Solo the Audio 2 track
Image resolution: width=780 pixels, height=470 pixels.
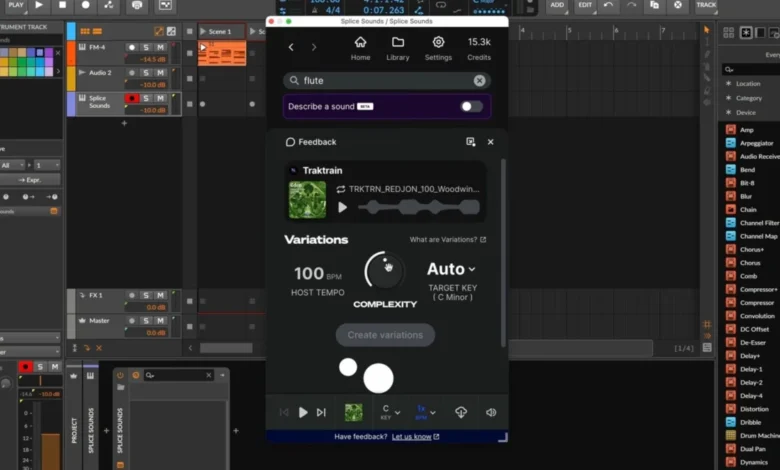pyautogui.click(x=146, y=73)
